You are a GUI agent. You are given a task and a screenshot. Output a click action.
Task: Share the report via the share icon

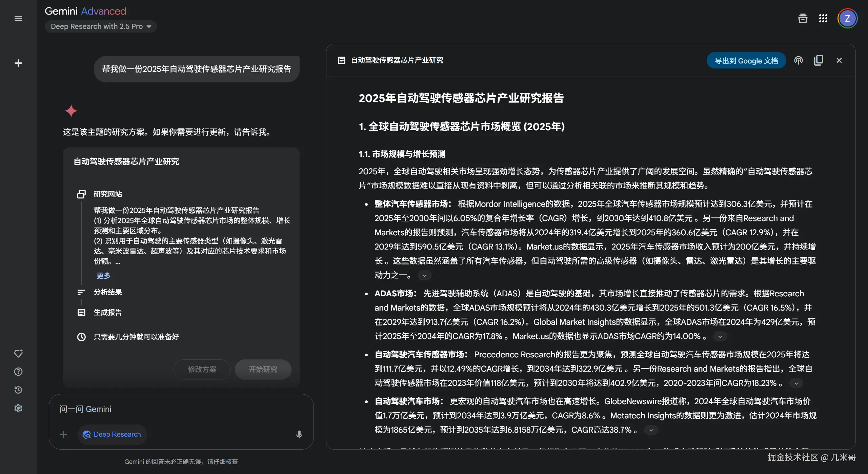[799, 60]
